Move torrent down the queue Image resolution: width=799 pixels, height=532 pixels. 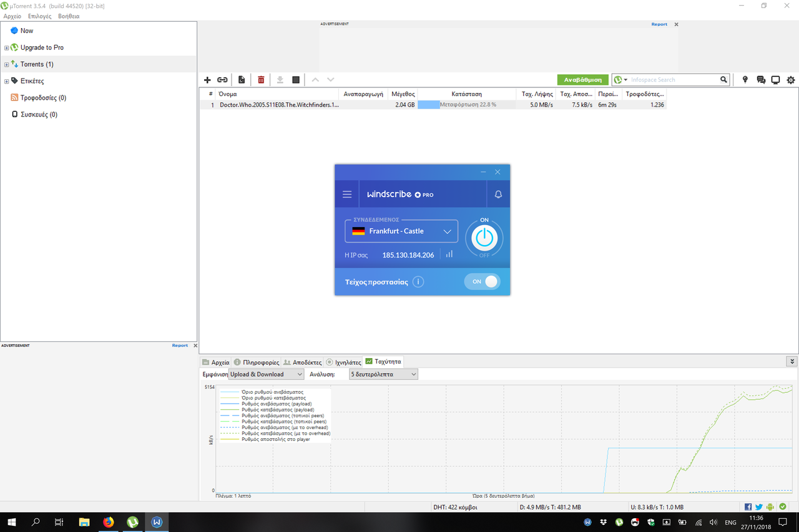(x=331, y=80)
